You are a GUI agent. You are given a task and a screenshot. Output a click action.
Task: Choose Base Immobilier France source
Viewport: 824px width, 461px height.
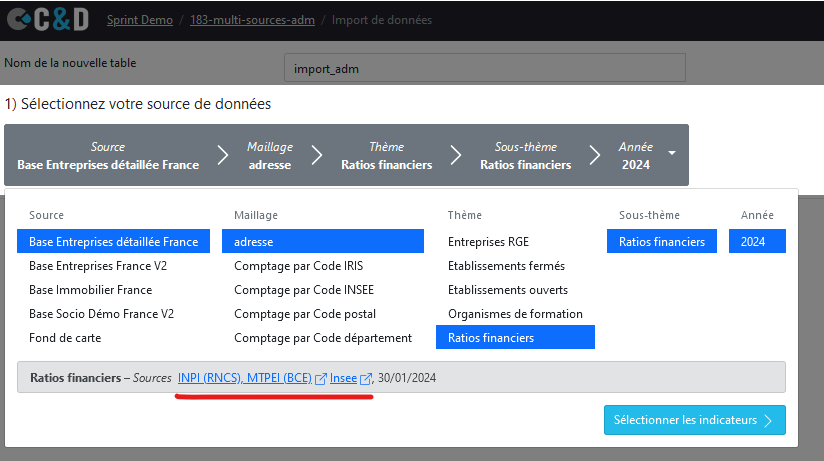pos(90,290)
